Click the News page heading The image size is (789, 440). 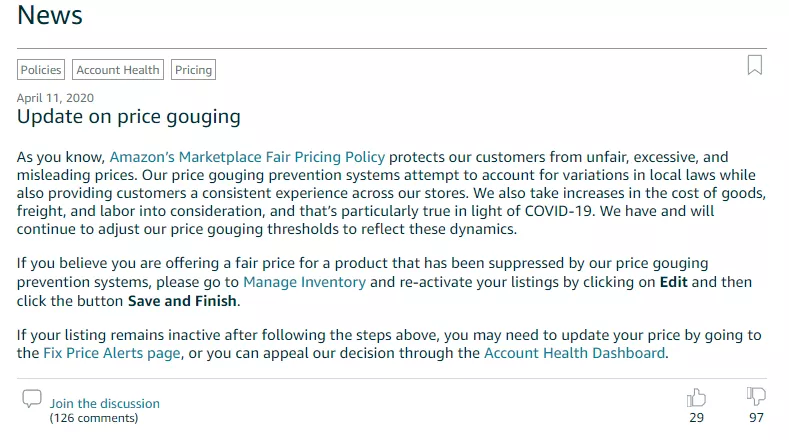tap(50, 16)
